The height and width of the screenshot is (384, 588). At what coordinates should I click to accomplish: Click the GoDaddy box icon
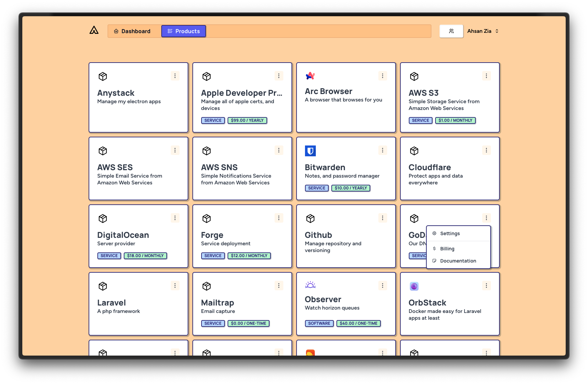tap(414, 219)
